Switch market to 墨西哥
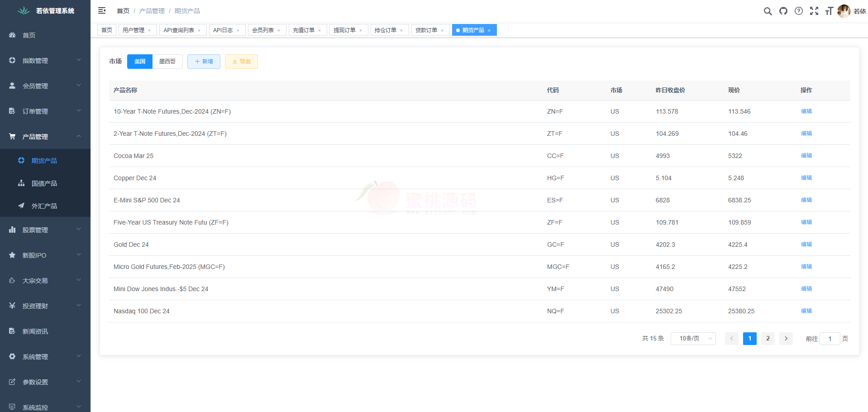Viewport: 868px width, 412px height. pos(167,62)
